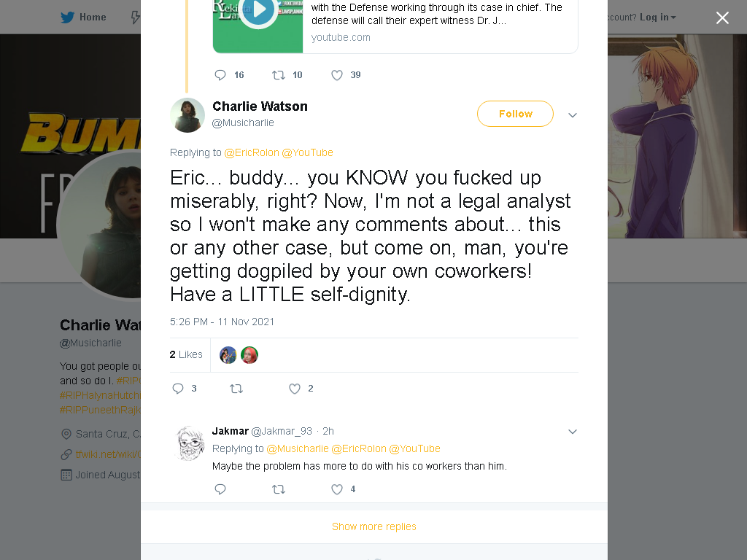Like the parent tweet with 39 likes
Image resolution: width=747 pixels, height=560 pixels.
(x=337, y=75)
